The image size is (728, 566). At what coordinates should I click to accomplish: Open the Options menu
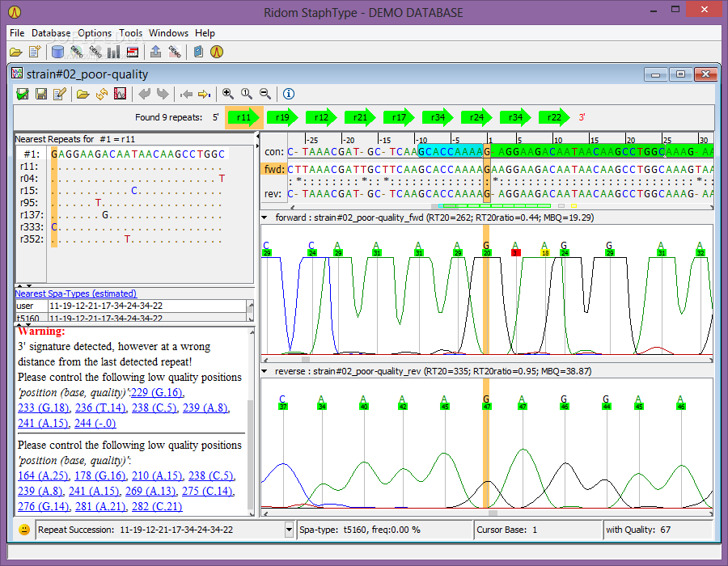tap(95, 33)
